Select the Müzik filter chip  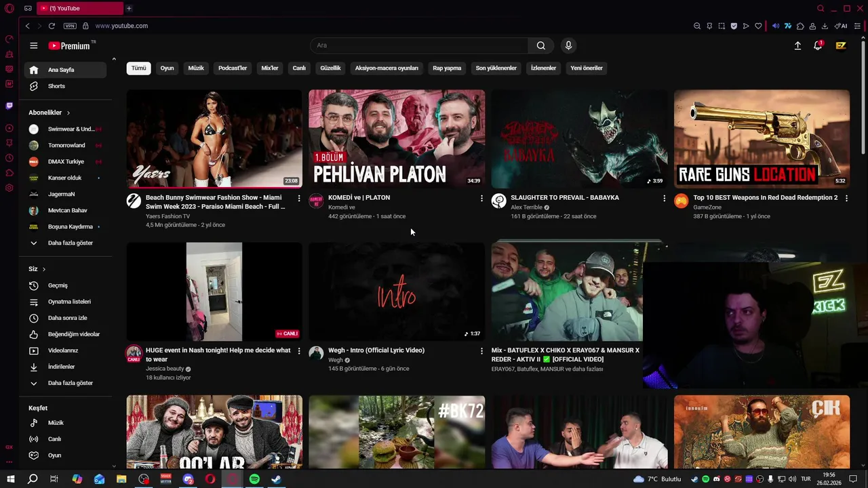click(196, 68)
